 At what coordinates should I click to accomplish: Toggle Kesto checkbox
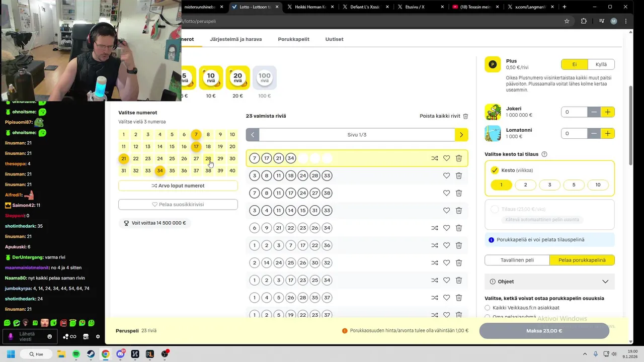495,170
